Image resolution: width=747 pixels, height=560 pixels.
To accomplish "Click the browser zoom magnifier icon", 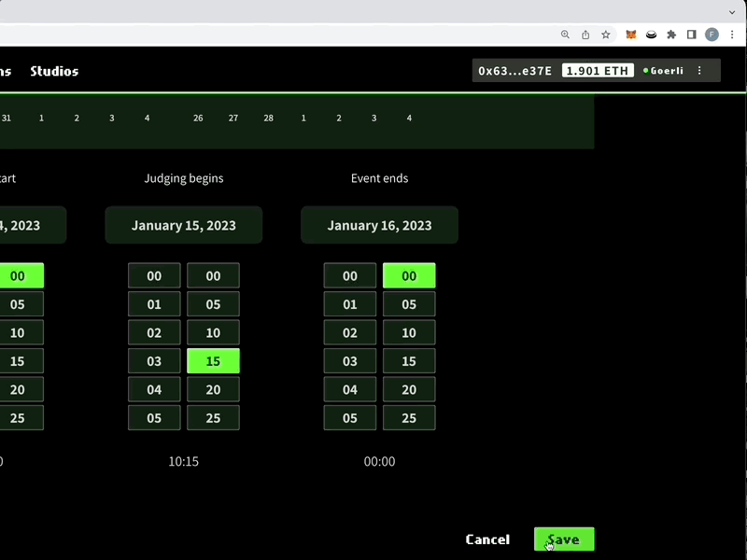I will pyautogui.click(x=565, y=35).
